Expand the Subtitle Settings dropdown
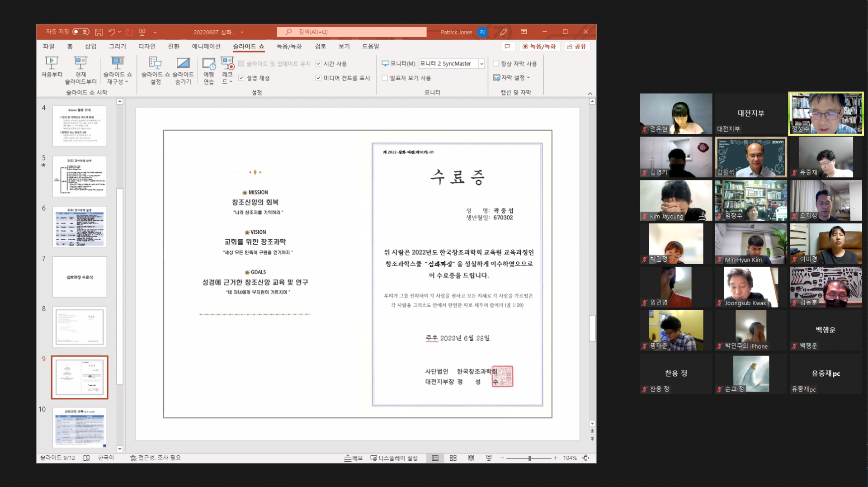 512,78
